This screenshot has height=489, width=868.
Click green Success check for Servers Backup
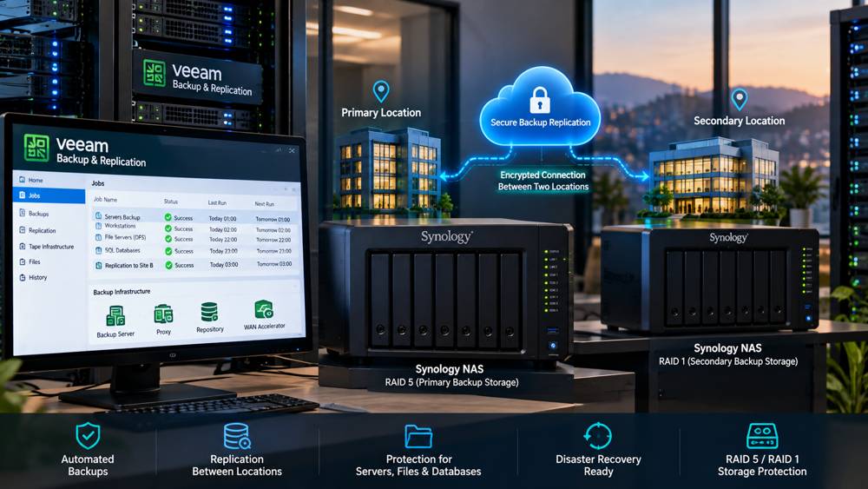pyautogui.click(x=168, y=218)
